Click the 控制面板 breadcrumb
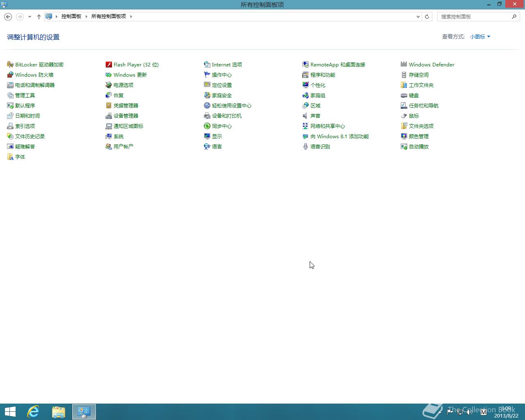This screenshot has width=525, height=420. [x=71, y=16]
